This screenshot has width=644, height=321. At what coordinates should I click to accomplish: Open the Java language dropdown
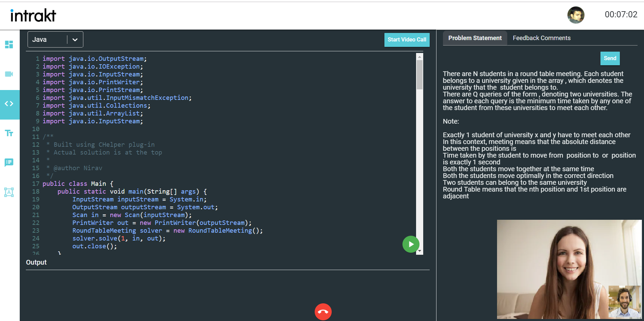point(55,40)
